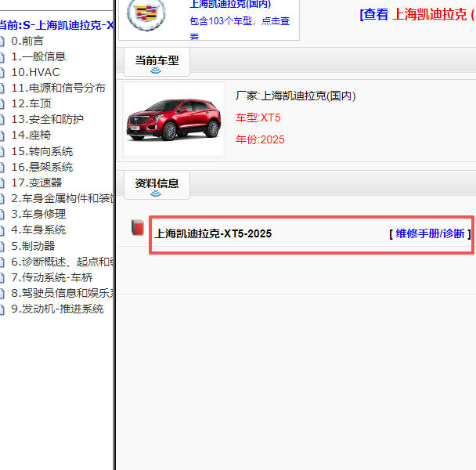
Task: Click the 厂家:上海凯迪拉克(国内) label
Action: pos(296,96)
